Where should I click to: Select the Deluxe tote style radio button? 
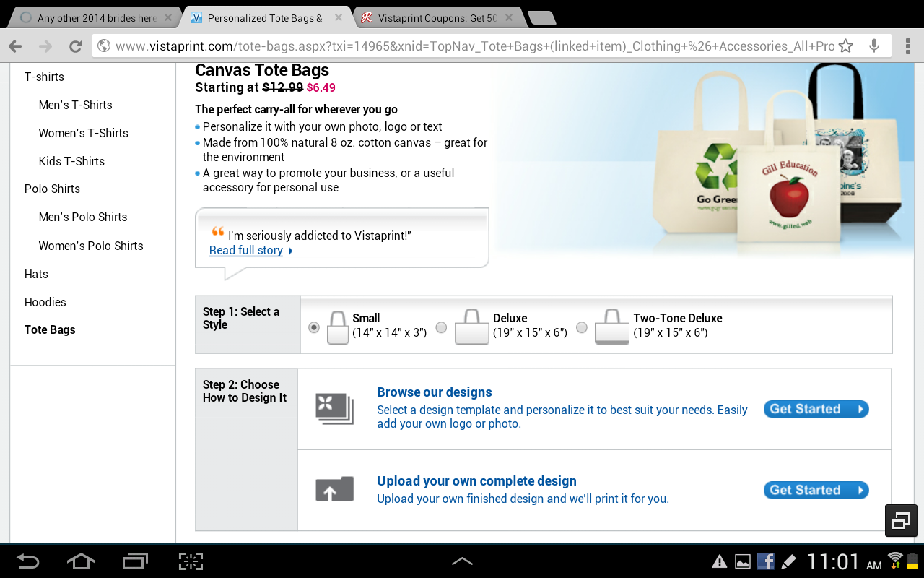tap(441, 327)
